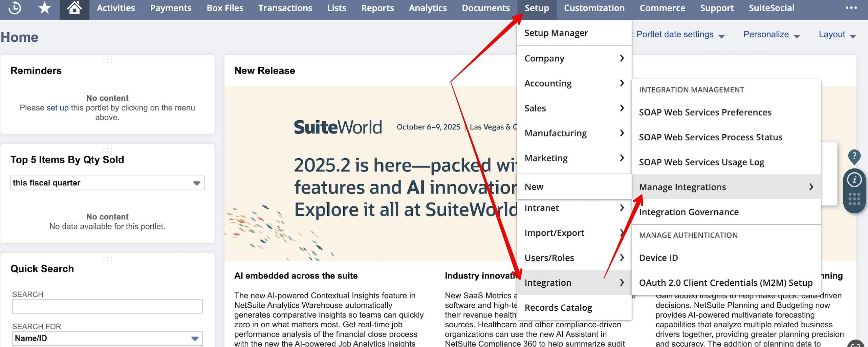The height and width of the screenshot is (347, 868).
Task: Expand the Users/Roles submenu arrow
Action: click(x=622, y=258)
